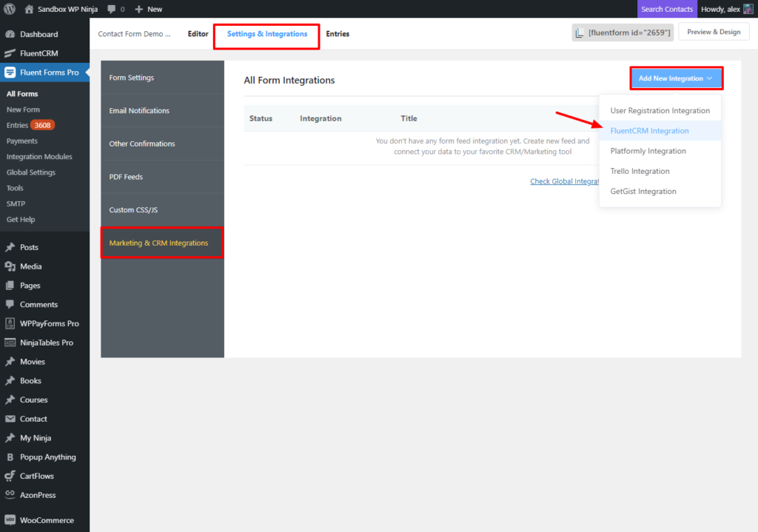This screenshot has width=758, height=532.
Task: Click the Media library icon
Action: click(x=10, y=266)
